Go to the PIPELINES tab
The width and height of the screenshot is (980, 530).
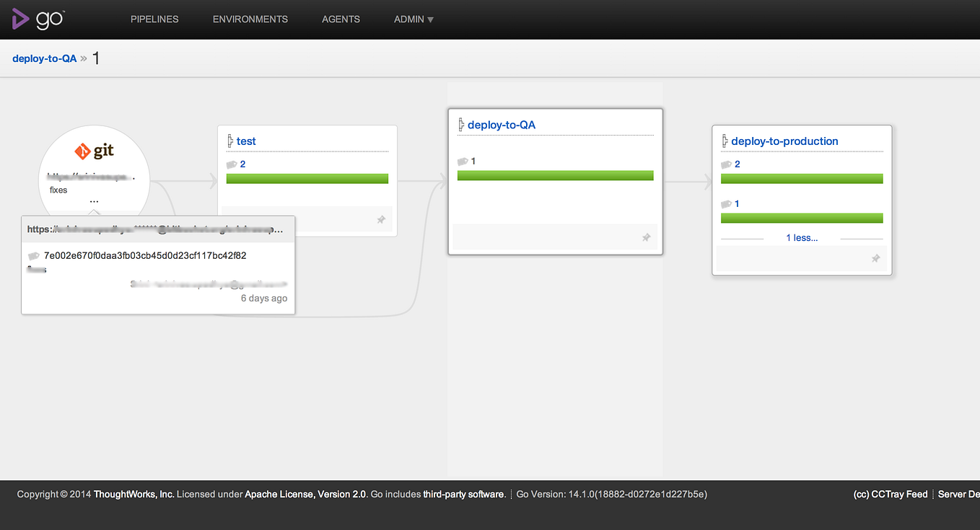(154, 19)
